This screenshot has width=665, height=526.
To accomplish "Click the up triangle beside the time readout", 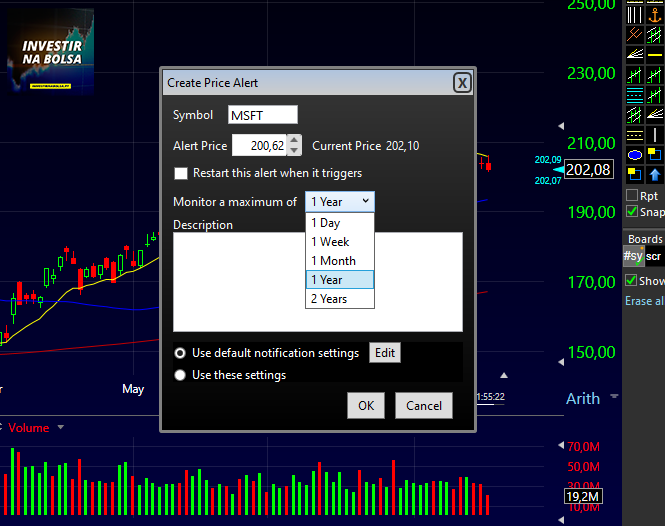I will pyautogui.click(x=504, y=375).
